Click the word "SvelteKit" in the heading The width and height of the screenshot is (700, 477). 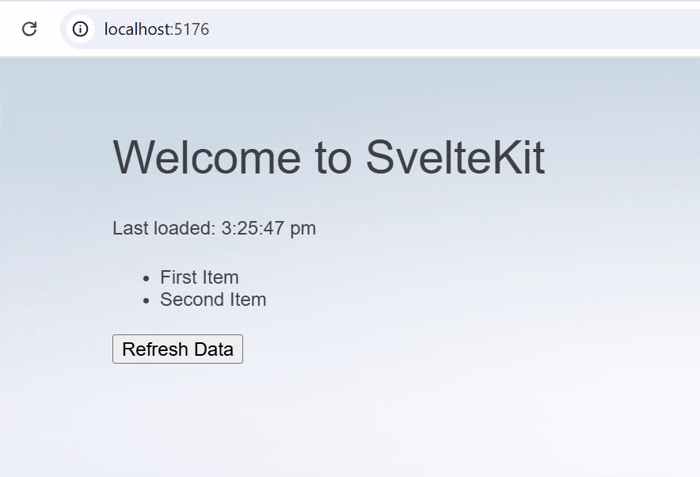(x=455, y=158)
